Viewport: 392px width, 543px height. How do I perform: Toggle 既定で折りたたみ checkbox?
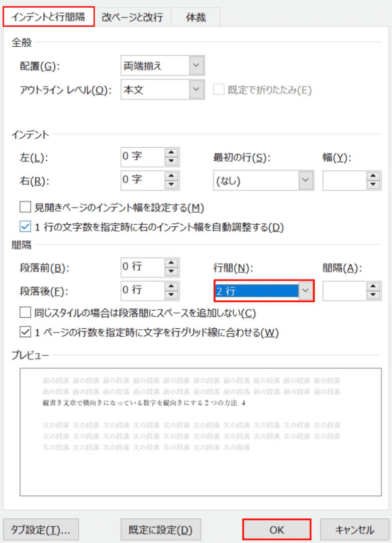[219, 89]
